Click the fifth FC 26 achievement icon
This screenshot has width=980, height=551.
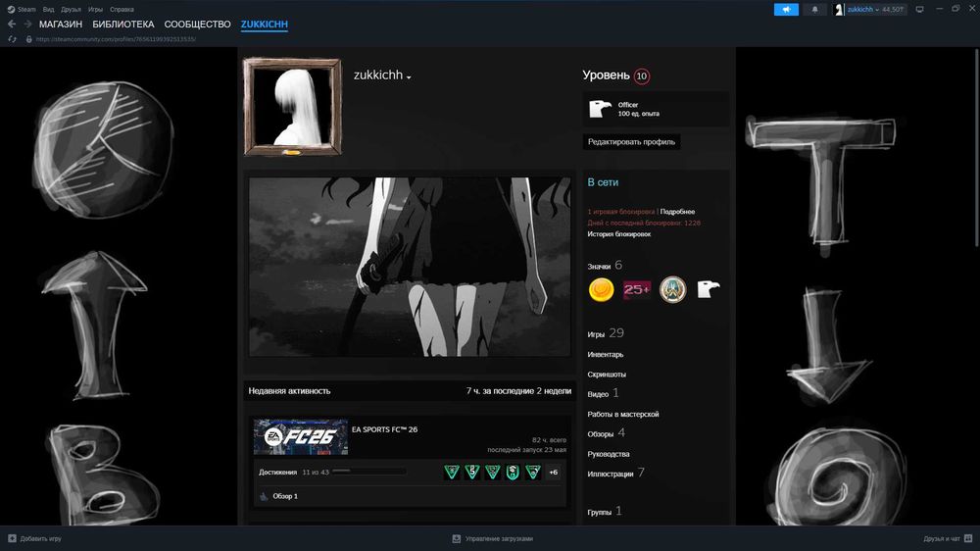[x=533, y=472]
